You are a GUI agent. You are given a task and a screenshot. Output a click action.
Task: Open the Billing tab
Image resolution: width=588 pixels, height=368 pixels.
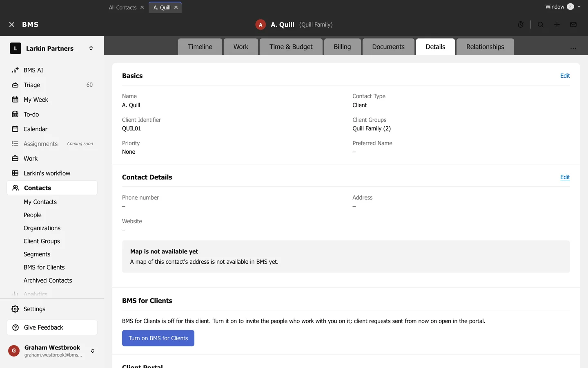[x=342, y=47]
